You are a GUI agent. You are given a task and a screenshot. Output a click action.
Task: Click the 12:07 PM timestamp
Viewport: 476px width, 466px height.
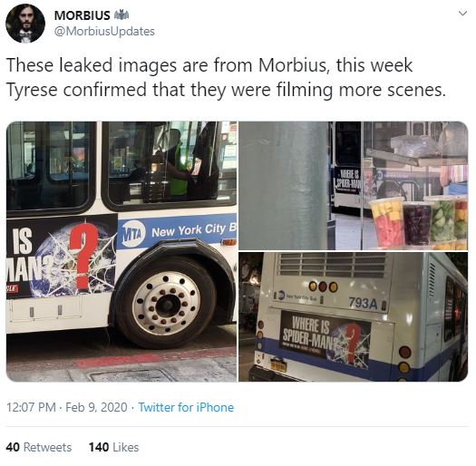pyautogui.click(x=31, y=407)
